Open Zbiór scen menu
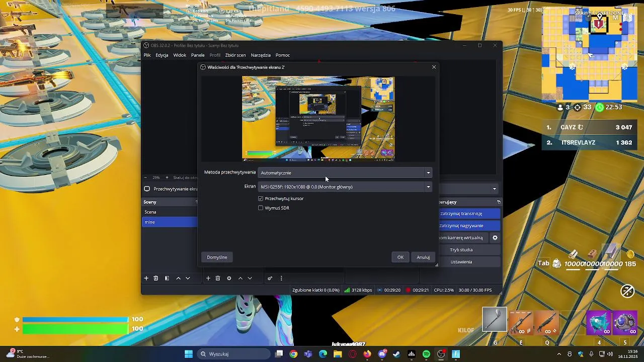644x362 pixels. coord(235,55)
